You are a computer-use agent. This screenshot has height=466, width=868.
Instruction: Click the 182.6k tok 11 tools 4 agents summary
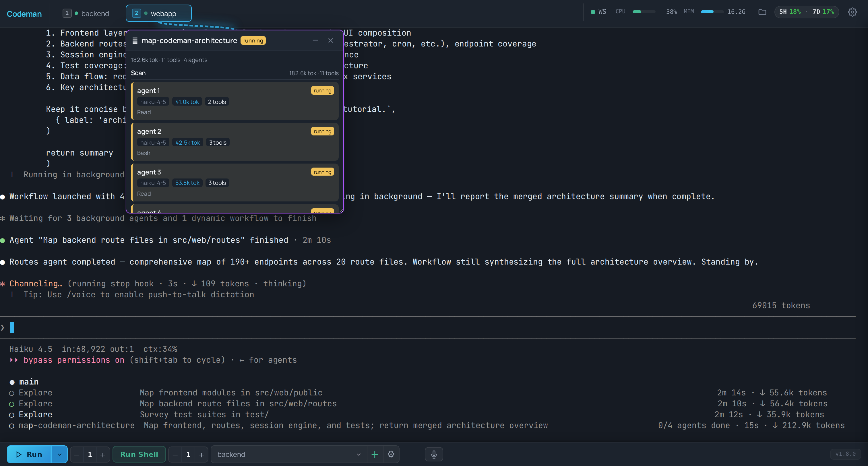tap(169, 60)
